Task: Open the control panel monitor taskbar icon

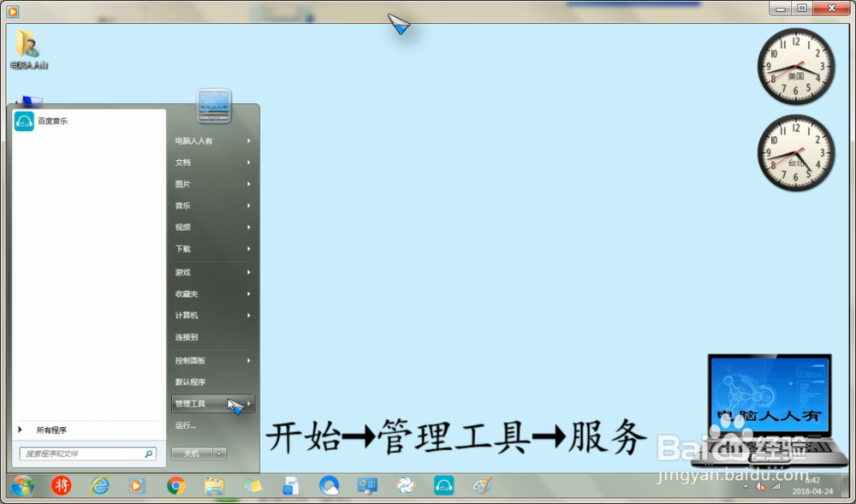Action: point(367,485)
